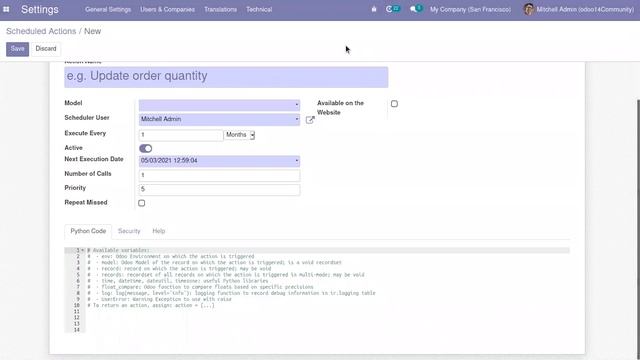Click the page vertical scrollbar

tap(638, 229)
